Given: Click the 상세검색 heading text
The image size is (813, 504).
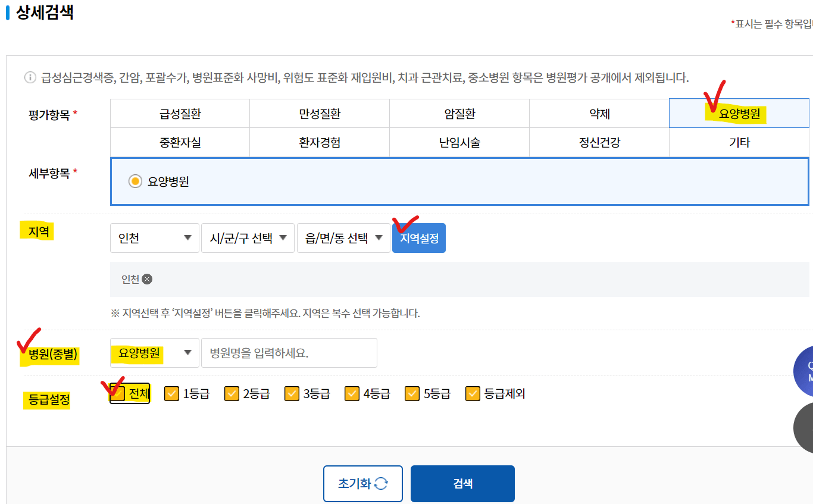Looking at the screenshot, I should [45, 12].
